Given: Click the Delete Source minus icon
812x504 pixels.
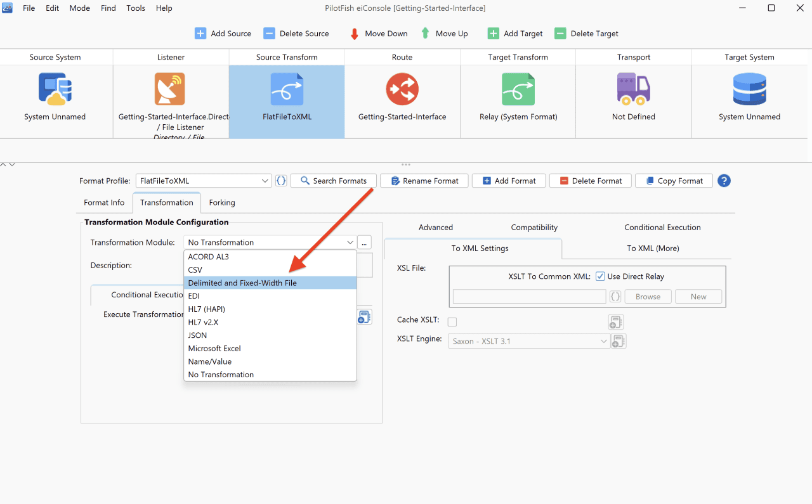Looking at the screenshot, I should point(270,34).
